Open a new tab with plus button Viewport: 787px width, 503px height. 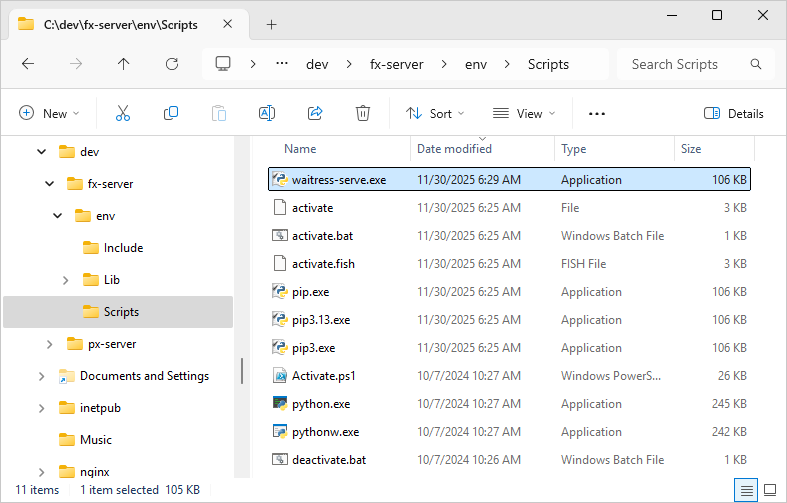271,25
